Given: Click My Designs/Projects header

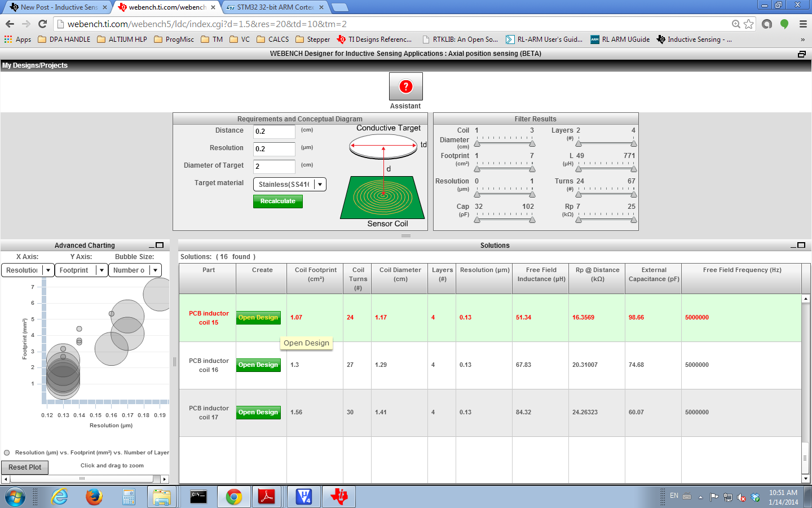Looking at the screenshot, I should (35, 65).
